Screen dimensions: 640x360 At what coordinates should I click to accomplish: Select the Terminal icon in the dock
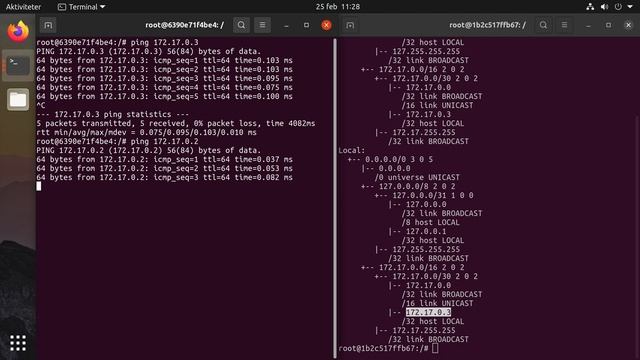coord(18,66)
